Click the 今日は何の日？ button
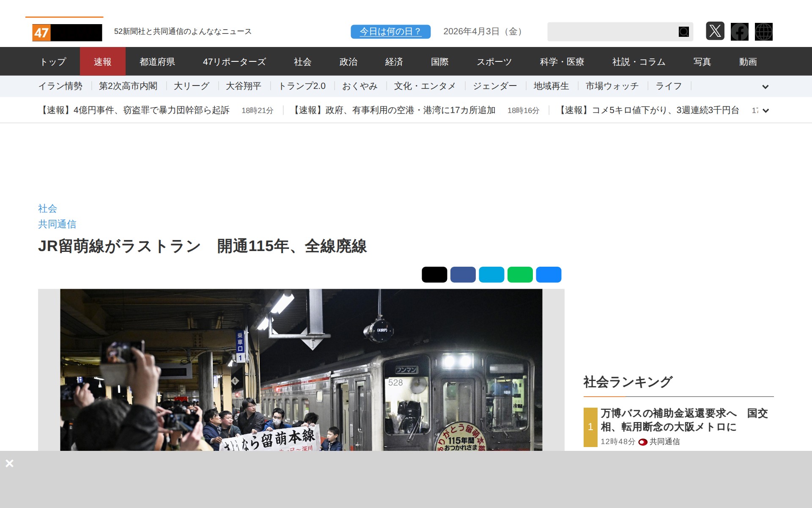 pos(390,32)
